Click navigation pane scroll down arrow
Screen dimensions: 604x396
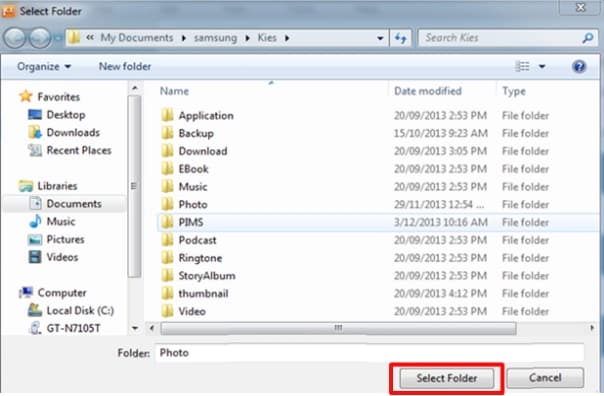[x=135, y=329]
